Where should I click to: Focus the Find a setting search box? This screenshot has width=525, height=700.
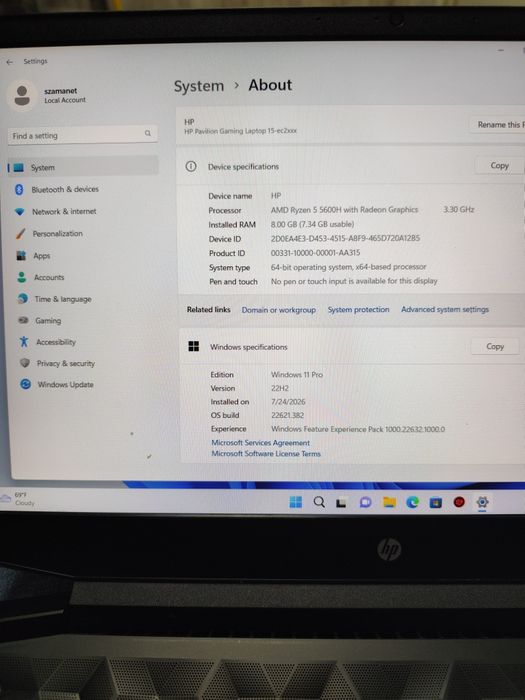click(x=83, y=134)
